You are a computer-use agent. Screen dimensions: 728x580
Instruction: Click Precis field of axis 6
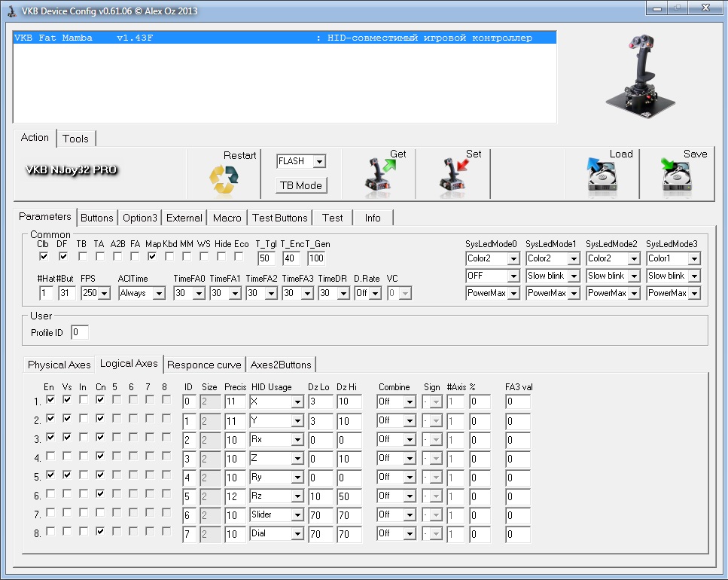pos(235,496)
